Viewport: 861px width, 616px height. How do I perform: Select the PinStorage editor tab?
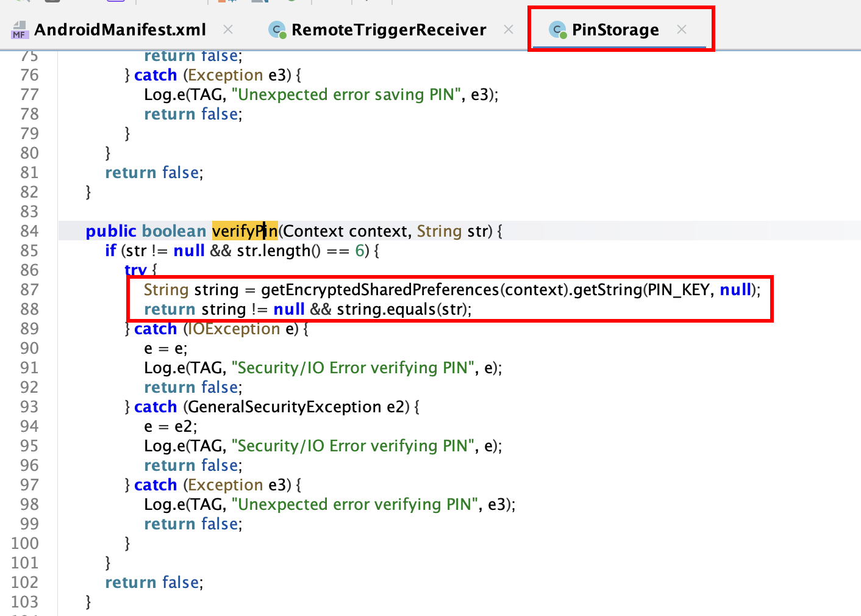pyautogui.click(x=615, y=30)
